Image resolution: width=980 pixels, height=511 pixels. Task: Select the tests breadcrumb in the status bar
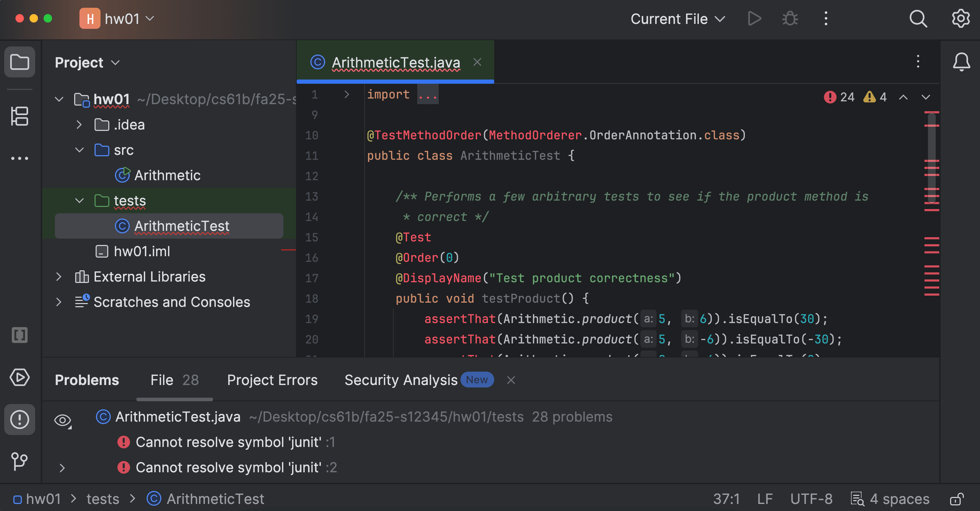click(103, 499)
